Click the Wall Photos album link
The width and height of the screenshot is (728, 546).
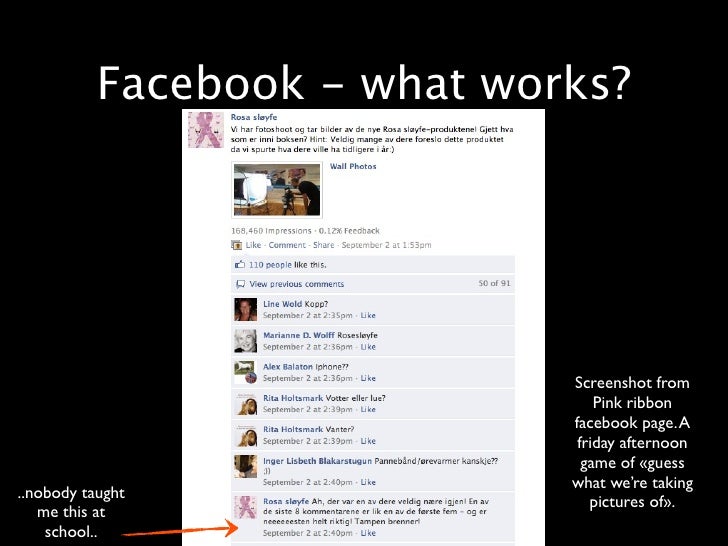(x=353, y=166)
